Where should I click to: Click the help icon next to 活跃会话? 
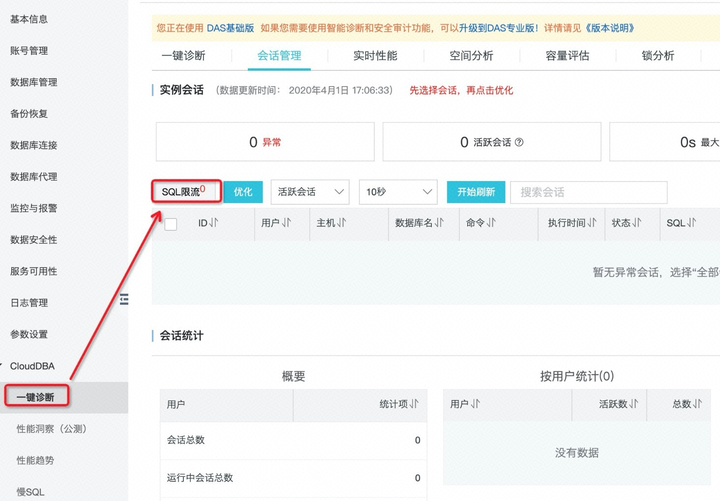pyautogui.click(x=519, y=142)
